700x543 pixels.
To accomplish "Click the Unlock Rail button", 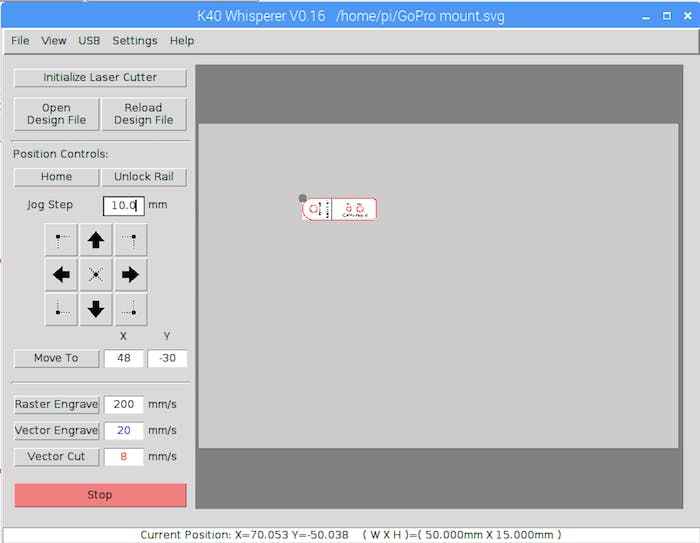I will (144, 177).
